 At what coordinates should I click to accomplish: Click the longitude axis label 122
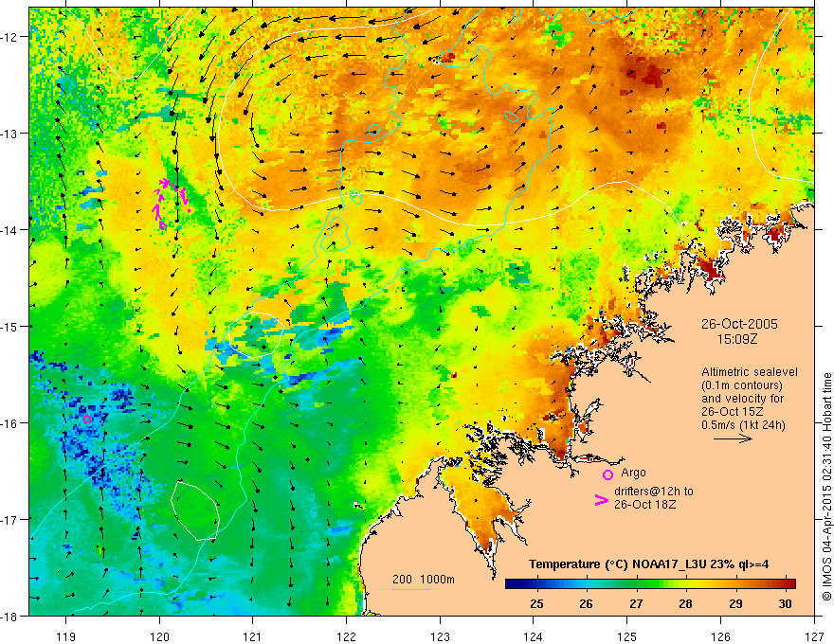point(346,636)
